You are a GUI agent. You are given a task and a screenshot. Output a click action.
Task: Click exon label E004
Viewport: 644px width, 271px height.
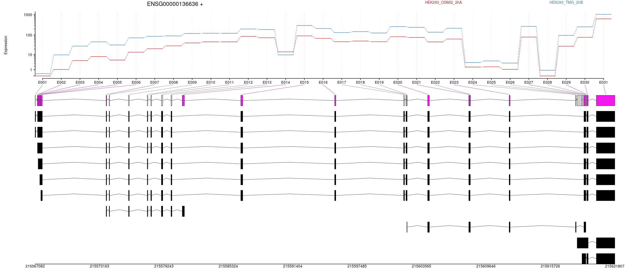[x=98, y=82]
